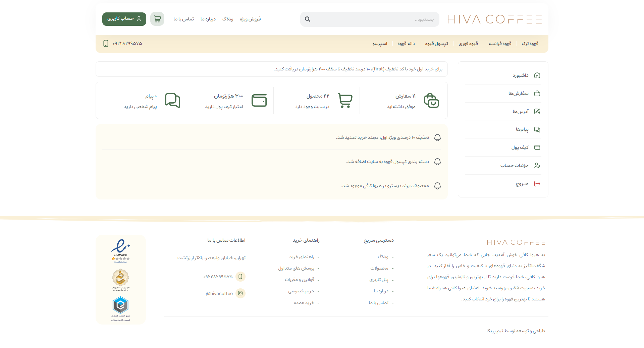Click the آدرس‌ها edit icon
This screenshot has height=348, width=644.
pyautogui.click(x=537, y=112)
